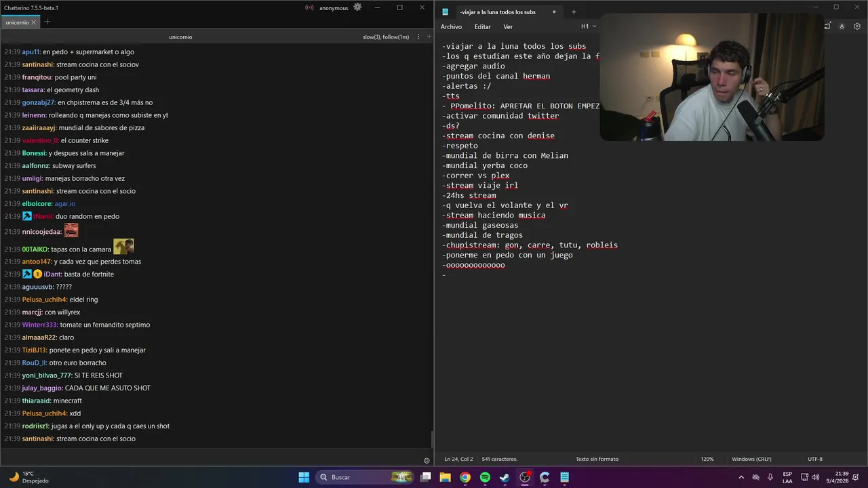Click username gonzabj27 in chat

[38, 102]
